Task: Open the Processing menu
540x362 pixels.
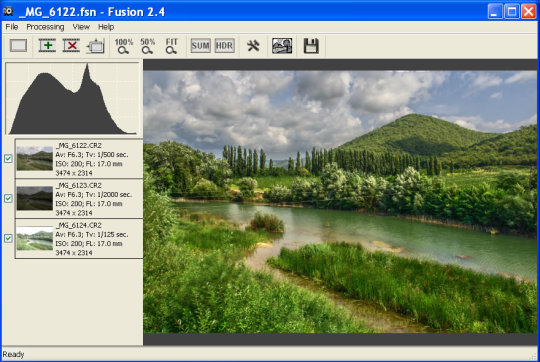Action: [x=45, y=27]
